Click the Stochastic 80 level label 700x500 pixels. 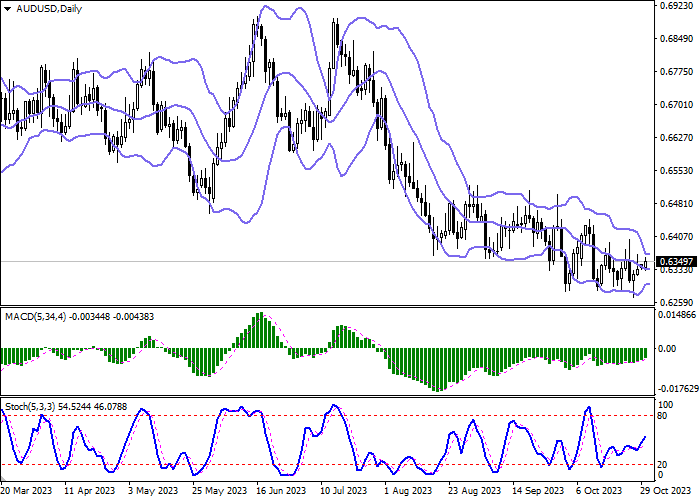tap(663, 416)
